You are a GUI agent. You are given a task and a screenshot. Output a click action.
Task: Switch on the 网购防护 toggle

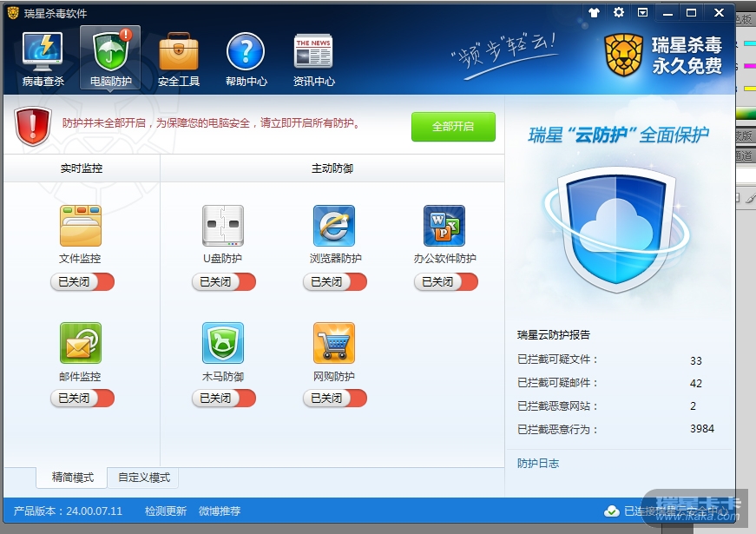tap(335, 399)
